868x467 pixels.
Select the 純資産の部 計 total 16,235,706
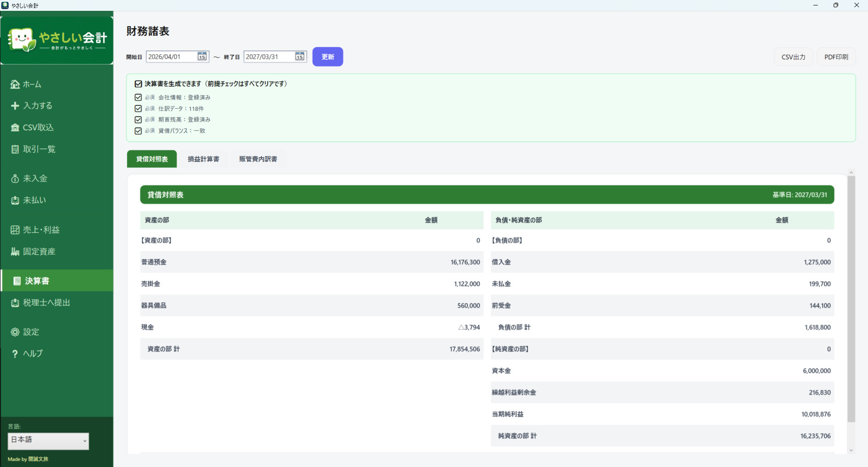click(815, 436)
